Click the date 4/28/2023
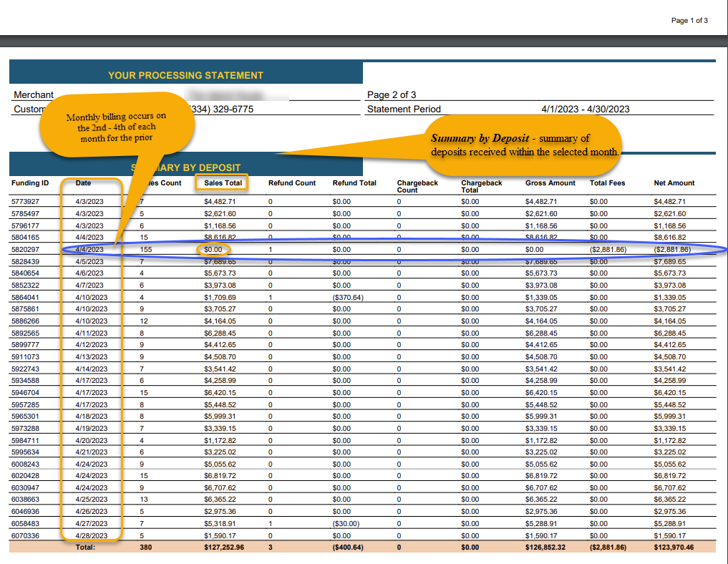728x564 pixels. [x=92, y=535]
